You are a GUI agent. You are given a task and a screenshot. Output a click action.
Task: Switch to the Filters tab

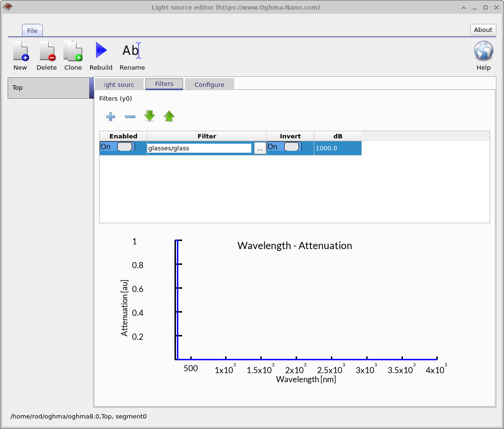pos(164,84)
